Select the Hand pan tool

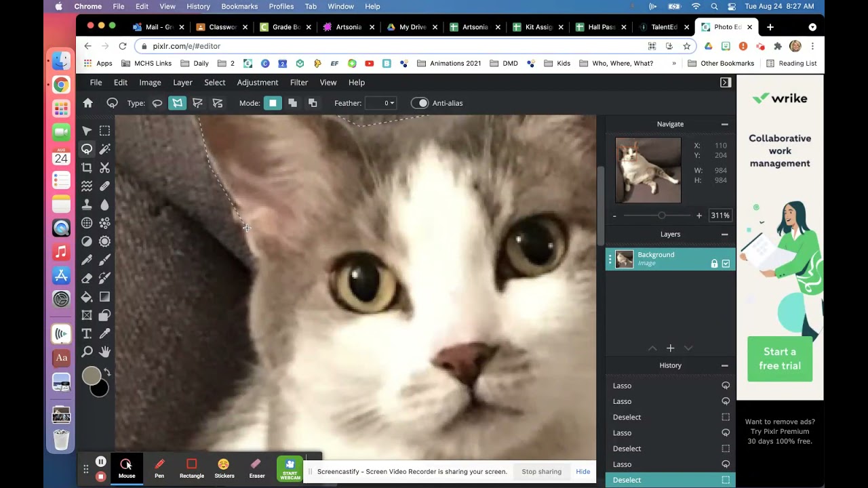(x=104, y=352)
